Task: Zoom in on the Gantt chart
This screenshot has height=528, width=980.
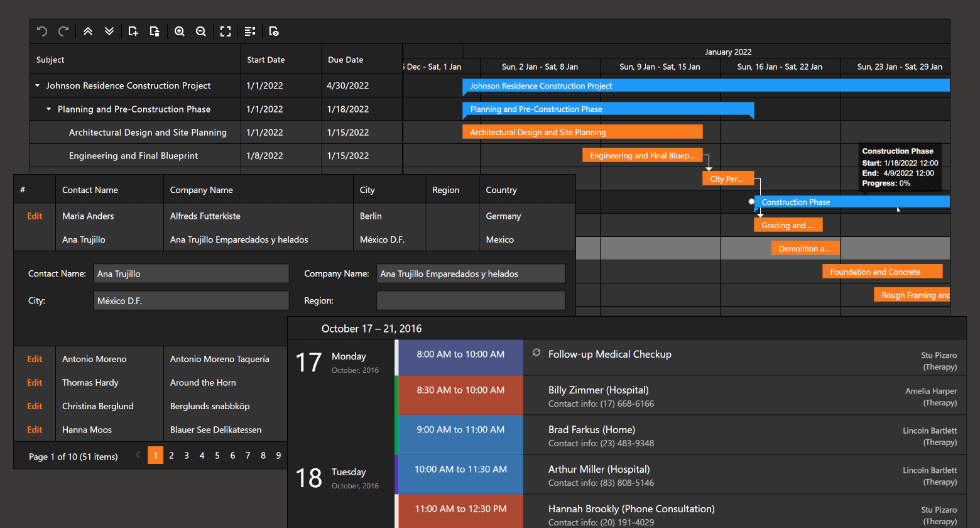Action: tap(180, 31)
